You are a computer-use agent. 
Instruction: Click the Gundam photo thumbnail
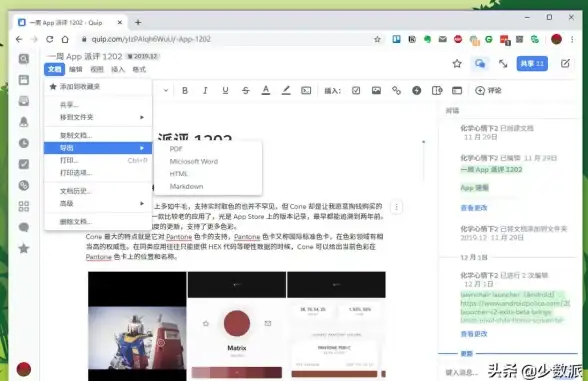pyautogui.click(x=137, y=326)
